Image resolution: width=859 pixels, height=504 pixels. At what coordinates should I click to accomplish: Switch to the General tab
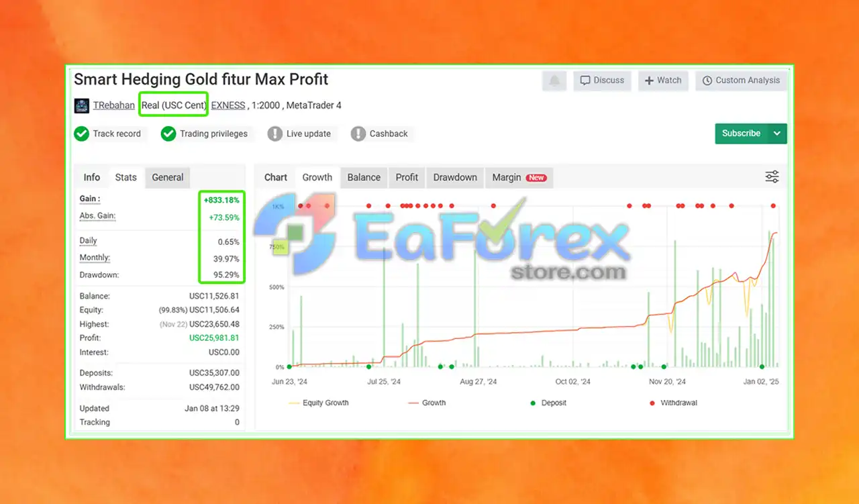pyautogui.click(x=168, y=177)
